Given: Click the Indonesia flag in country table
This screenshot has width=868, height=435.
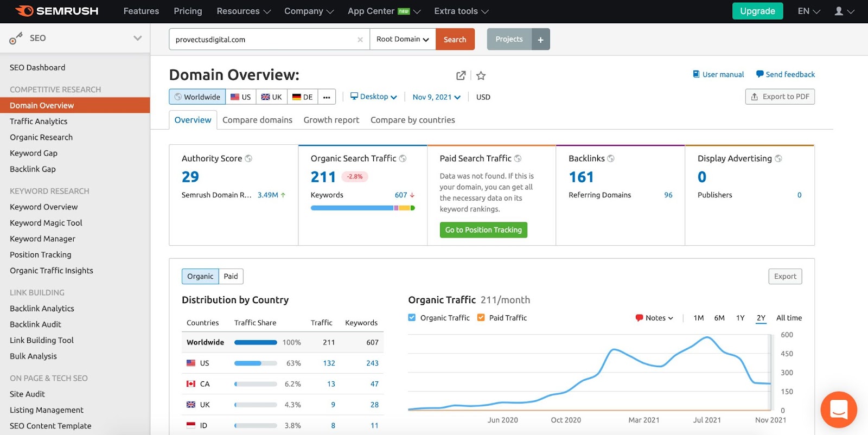Looking at the screenshot, I should click(191, 426).
